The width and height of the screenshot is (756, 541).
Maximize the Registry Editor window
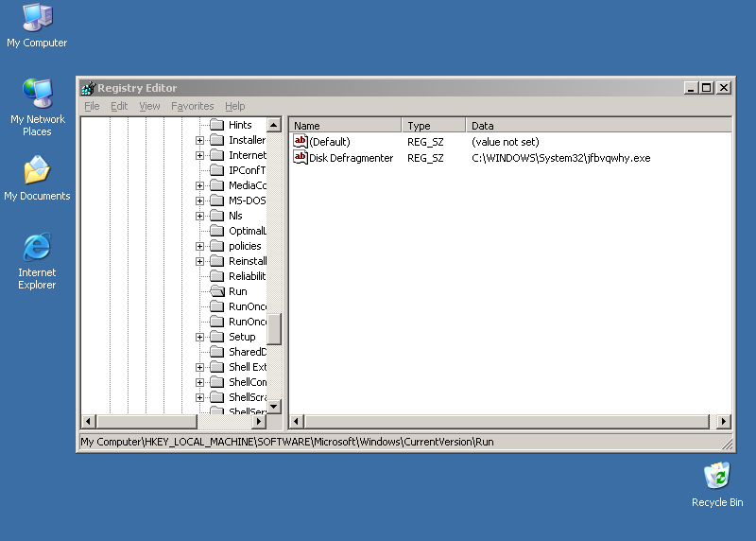(x=707, y=88)
